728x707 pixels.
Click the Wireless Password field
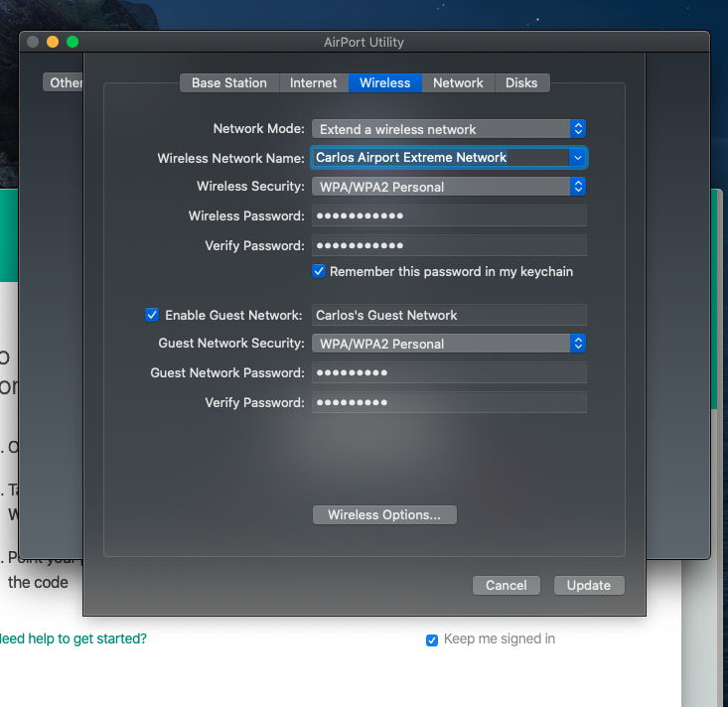pyautogui.click(x=449, y=215)
